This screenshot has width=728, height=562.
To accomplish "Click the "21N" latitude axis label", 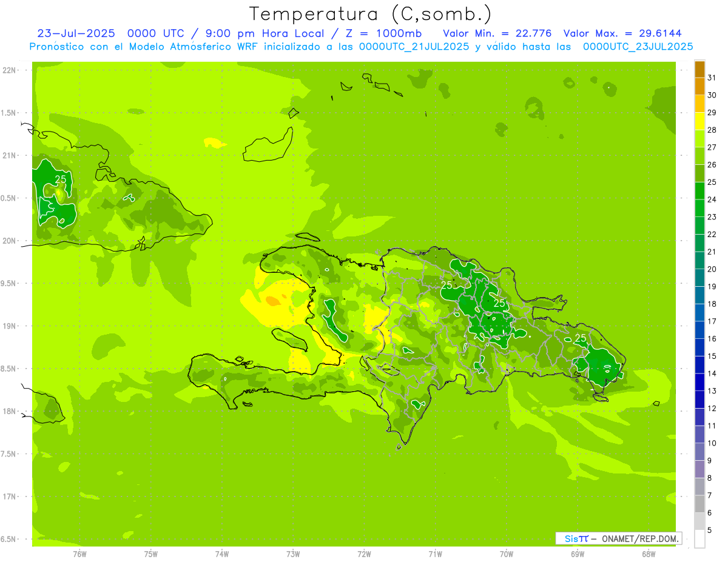I will [10, 156].
